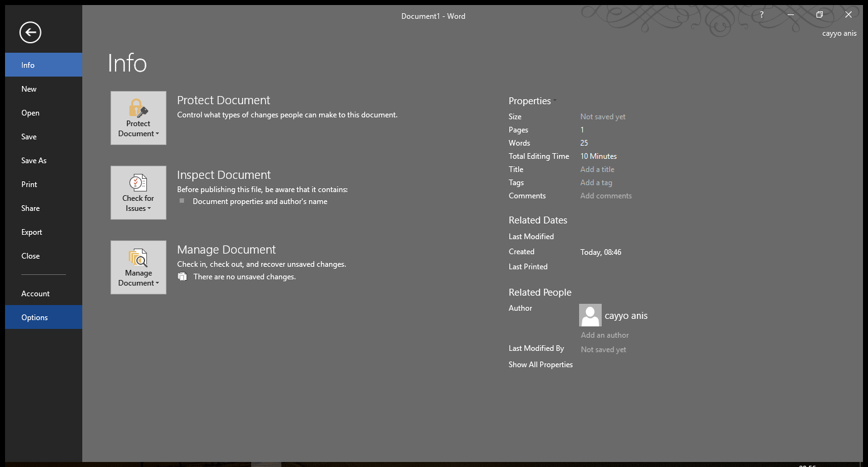Click the Add a title field

click(x=597, y=169)
